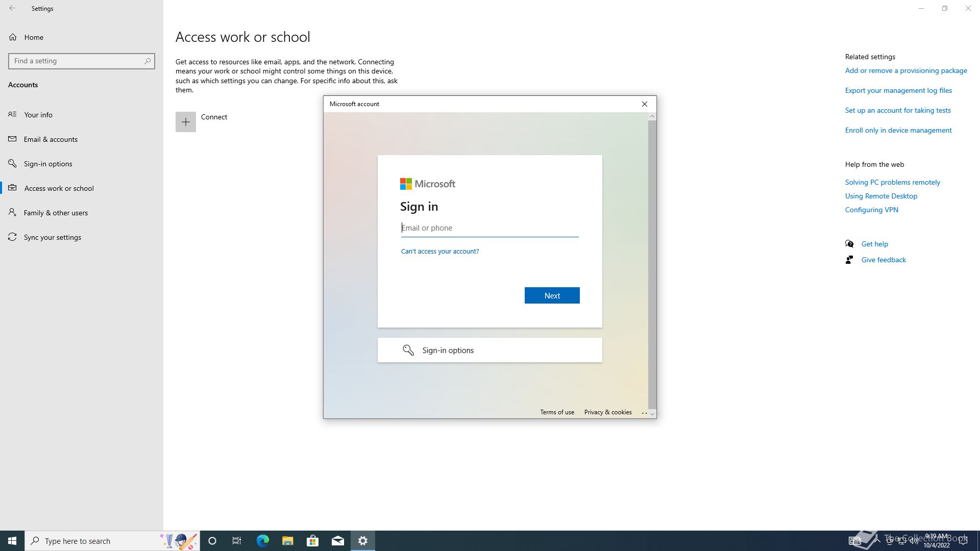Click the dialog scrollbar down arrow

tap(652, 414)
